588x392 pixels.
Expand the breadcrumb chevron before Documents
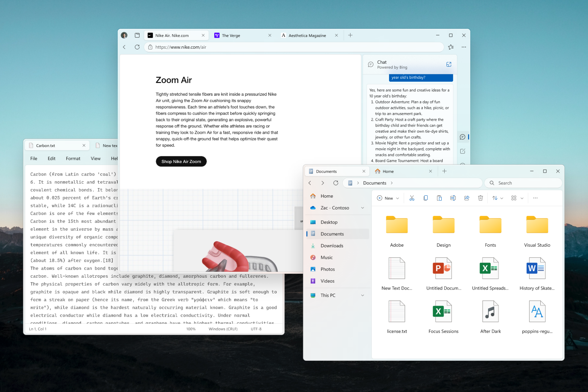pos(358,183)
